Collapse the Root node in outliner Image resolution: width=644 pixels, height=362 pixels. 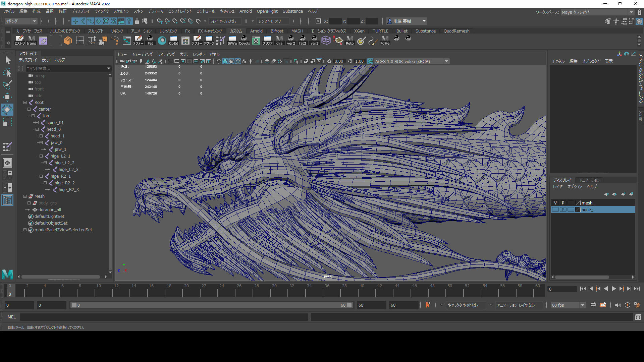coord(25,102)
